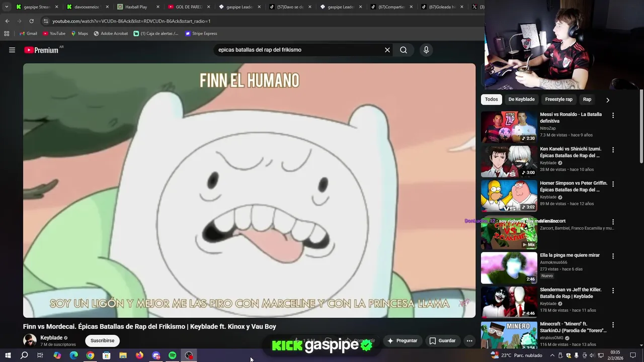Open Firefox from the taskbar
The image size is (644, 362).
coord(139,355)
